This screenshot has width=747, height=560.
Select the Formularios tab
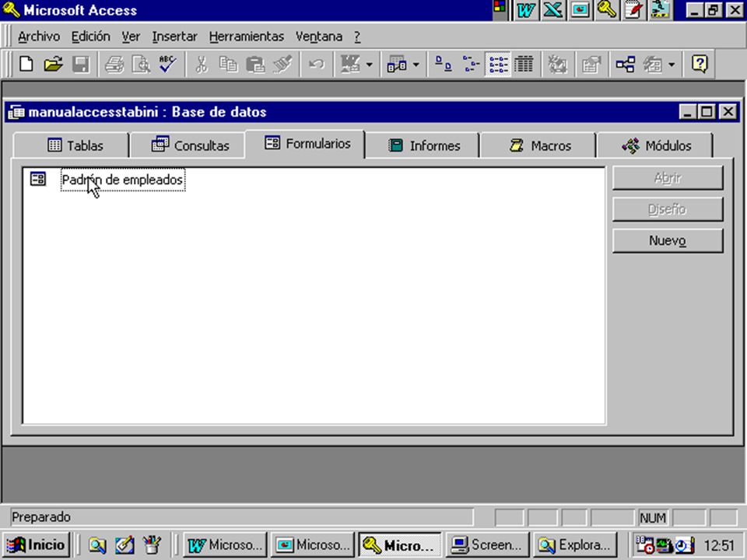[305, 144]
